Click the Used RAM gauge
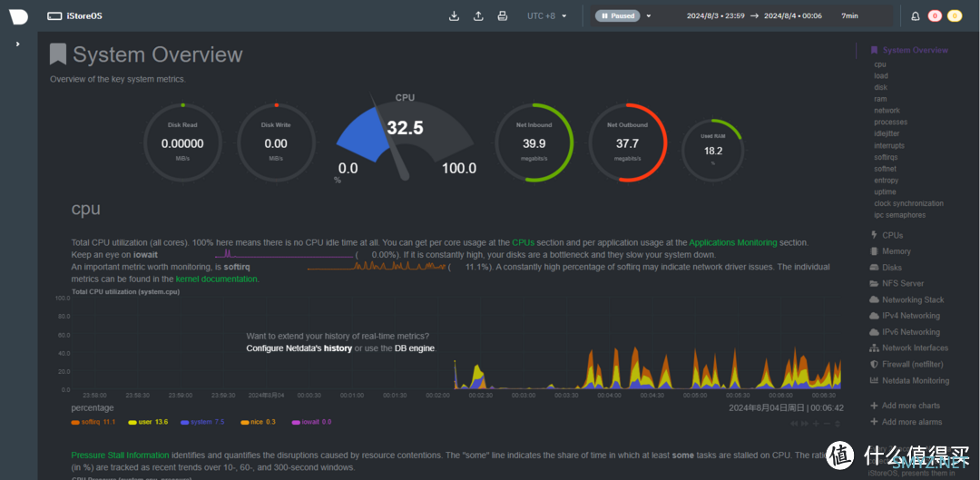The width and height of the screenshot is (980, 480). point(713,150)
